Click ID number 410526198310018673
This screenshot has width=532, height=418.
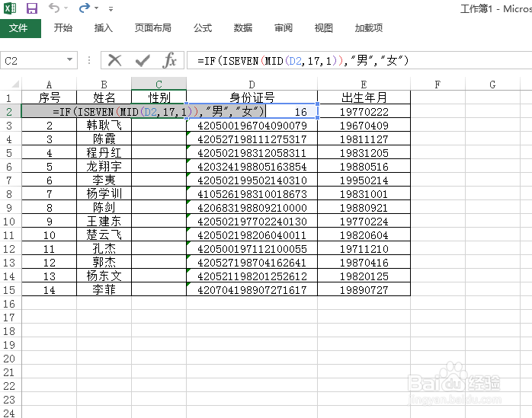252,193
